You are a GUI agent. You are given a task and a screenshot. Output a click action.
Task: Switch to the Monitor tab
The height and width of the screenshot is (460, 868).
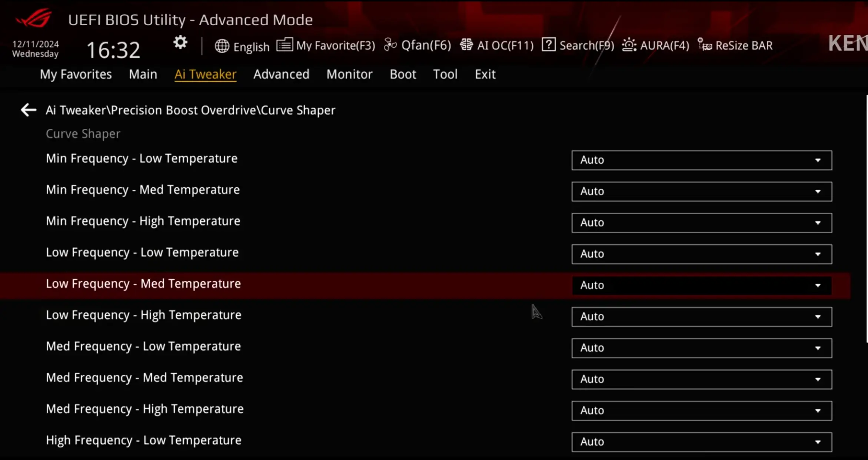(x=349, y=74)
